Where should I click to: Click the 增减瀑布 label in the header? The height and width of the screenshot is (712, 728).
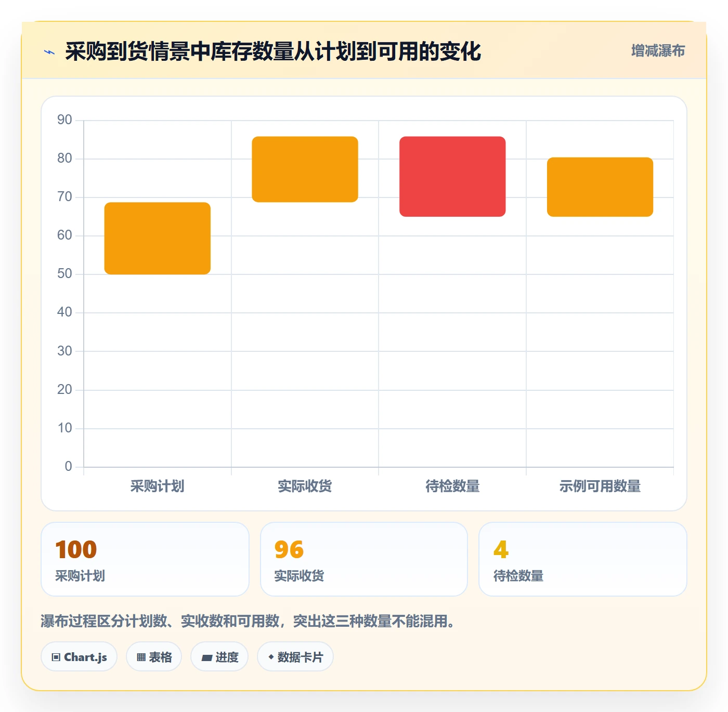pos(658,51)
